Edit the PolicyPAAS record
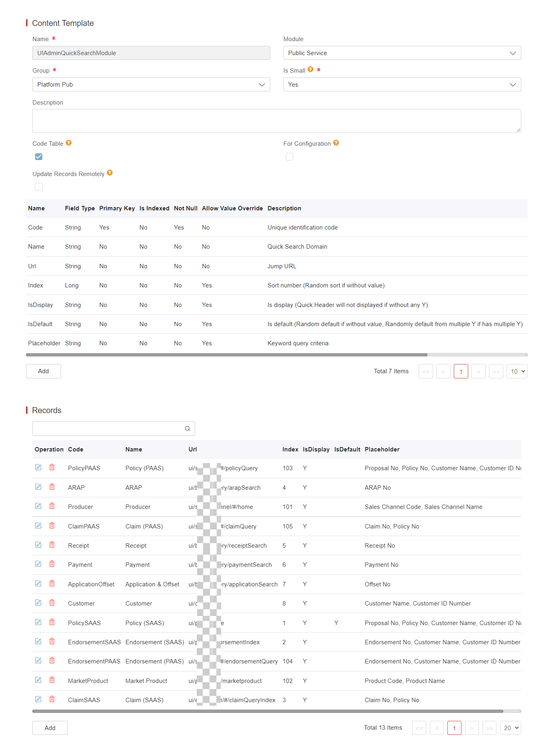Screen dimensions: 552x756 pos(38,467)
